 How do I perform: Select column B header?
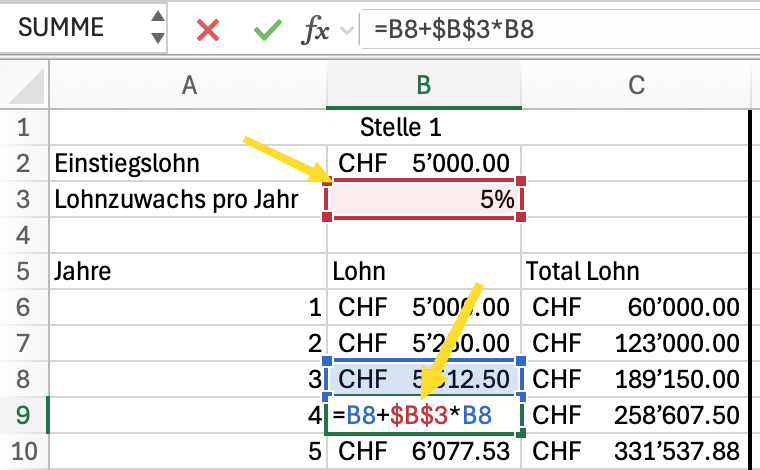pyautogui.click(x=423, y=87)
